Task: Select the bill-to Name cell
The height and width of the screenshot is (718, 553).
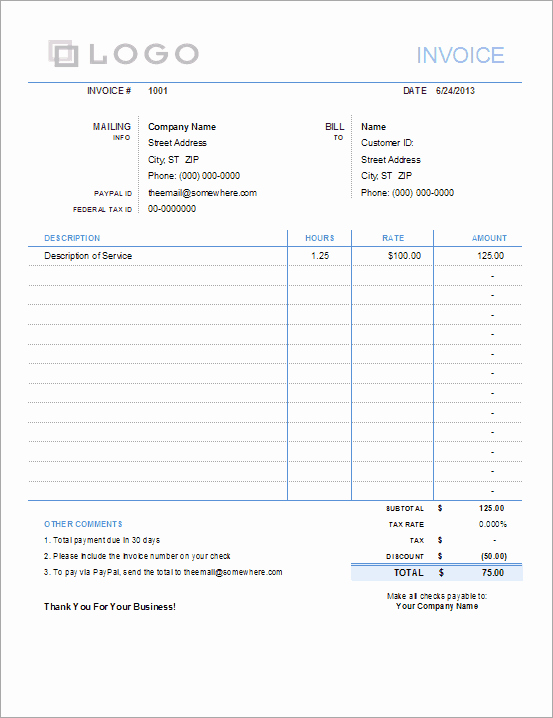Action: (x=374, y=127)
